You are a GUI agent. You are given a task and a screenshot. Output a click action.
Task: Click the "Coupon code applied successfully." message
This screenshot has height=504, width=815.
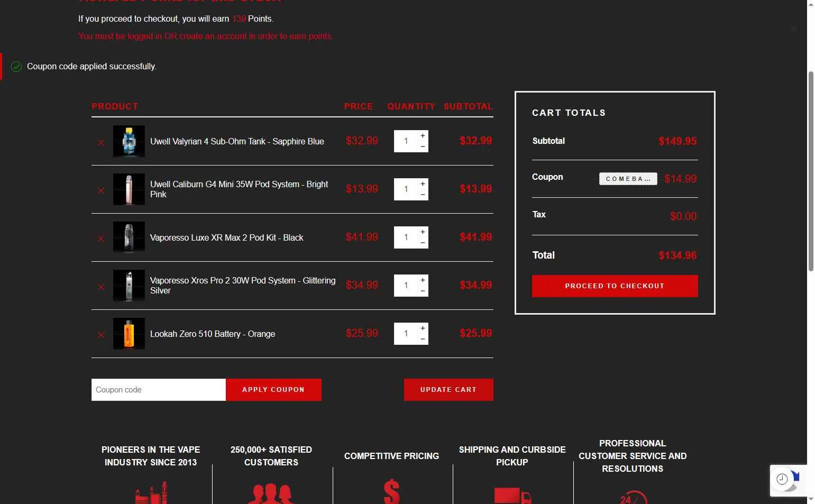click(91, 67)
